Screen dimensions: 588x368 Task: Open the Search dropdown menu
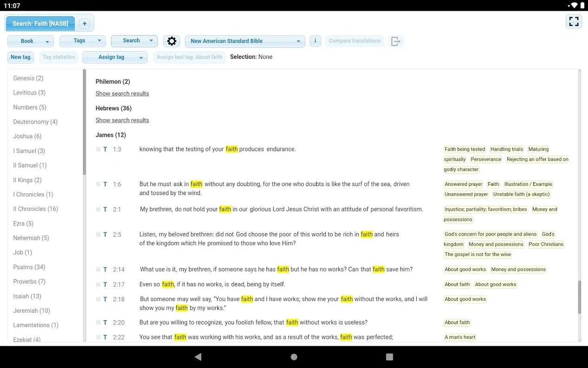point(134,41)
